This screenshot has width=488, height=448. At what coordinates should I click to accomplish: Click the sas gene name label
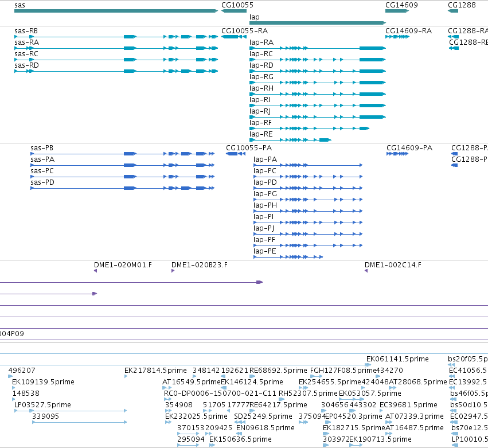[x=19, y=5]
